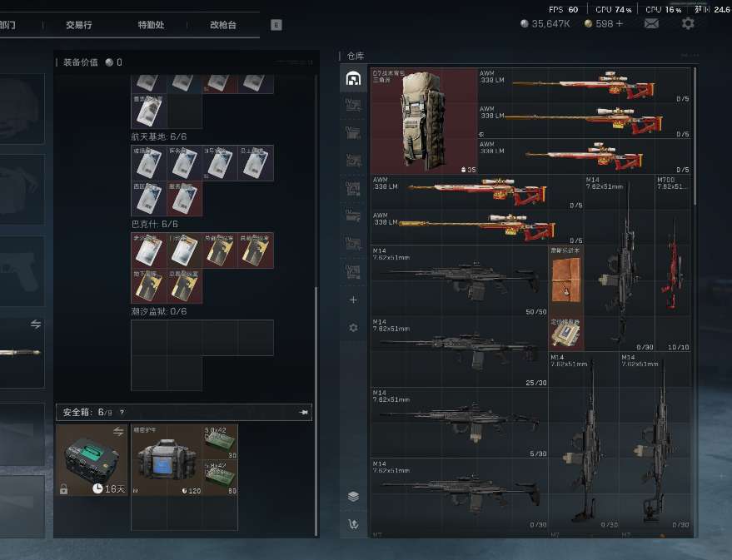
Task: Select the 5.8x42 ammo stack of 30
Action: [221, 442]
